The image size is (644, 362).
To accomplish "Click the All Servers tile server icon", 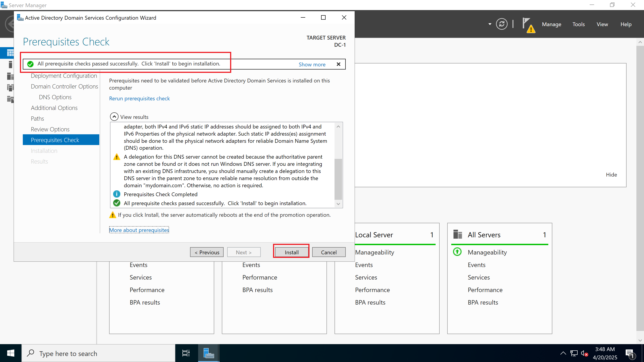I will [x=458, y=234].
